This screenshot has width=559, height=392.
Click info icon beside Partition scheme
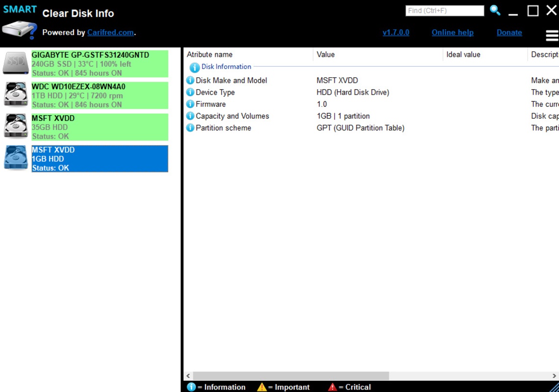tap(191, 128)
